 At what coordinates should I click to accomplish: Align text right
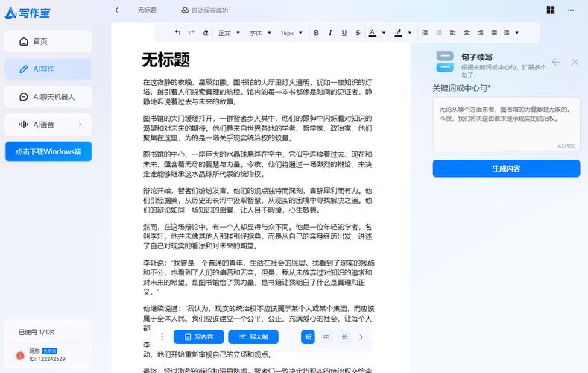click(481, 33)
